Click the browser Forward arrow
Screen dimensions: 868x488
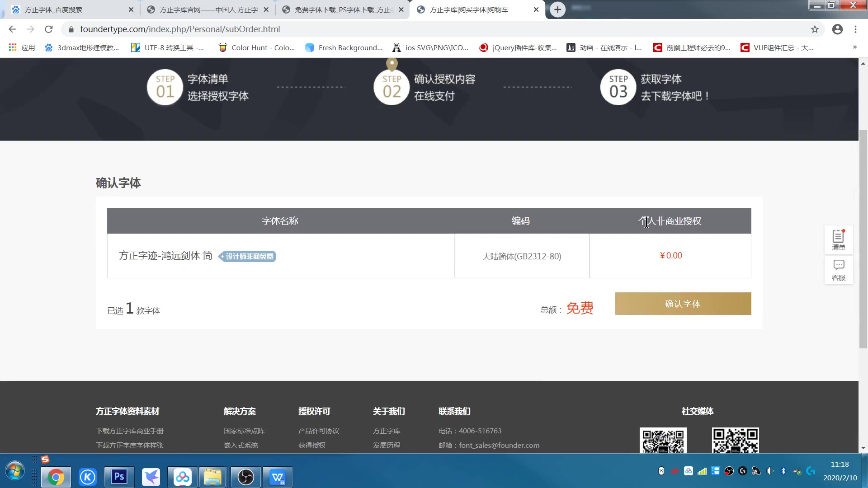click(x=30, y=29)
